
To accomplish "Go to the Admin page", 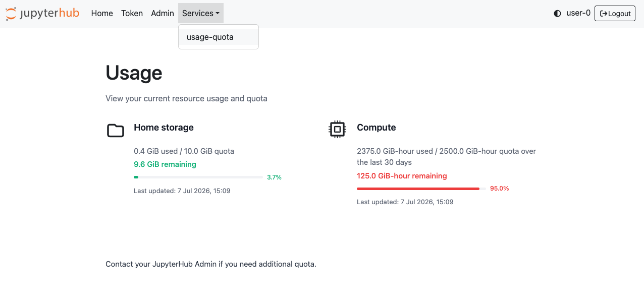I will point(163,13).
